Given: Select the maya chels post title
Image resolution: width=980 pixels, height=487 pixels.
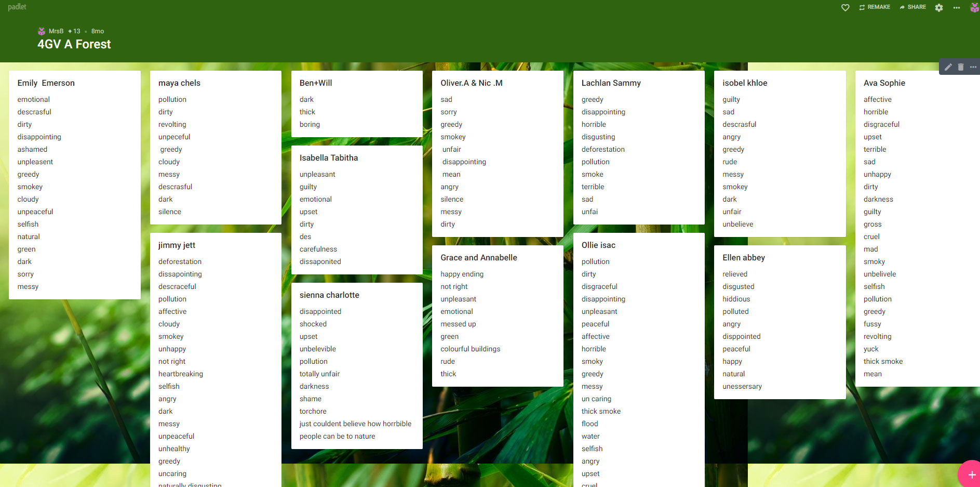Looking at the screenshot, I should [179, 83].
